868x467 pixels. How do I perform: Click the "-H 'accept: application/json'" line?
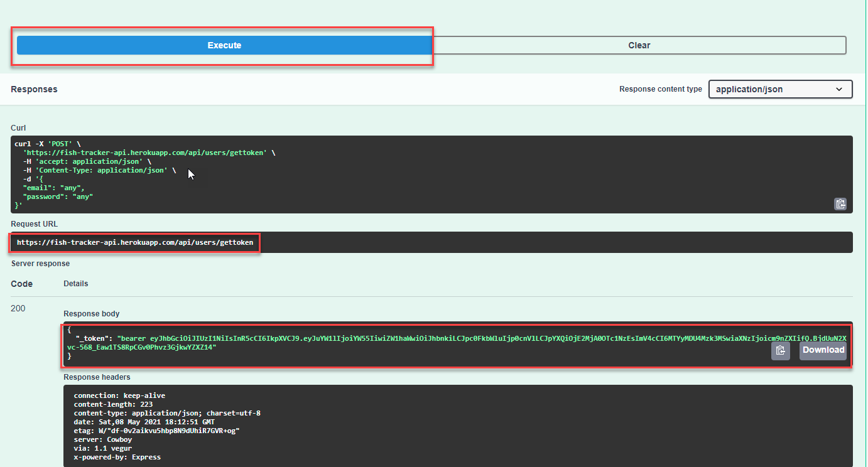click(87, 161)
